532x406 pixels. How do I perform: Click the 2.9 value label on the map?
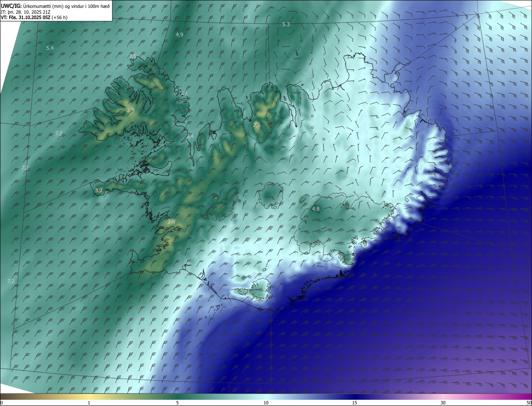coord(131,110)
